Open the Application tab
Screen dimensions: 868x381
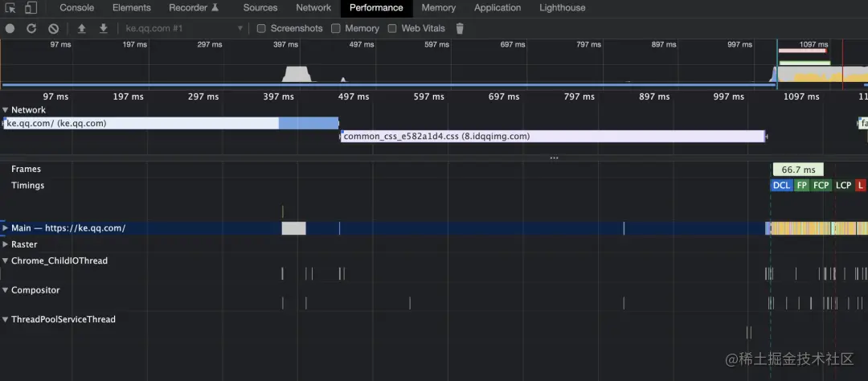pos(497,8)
